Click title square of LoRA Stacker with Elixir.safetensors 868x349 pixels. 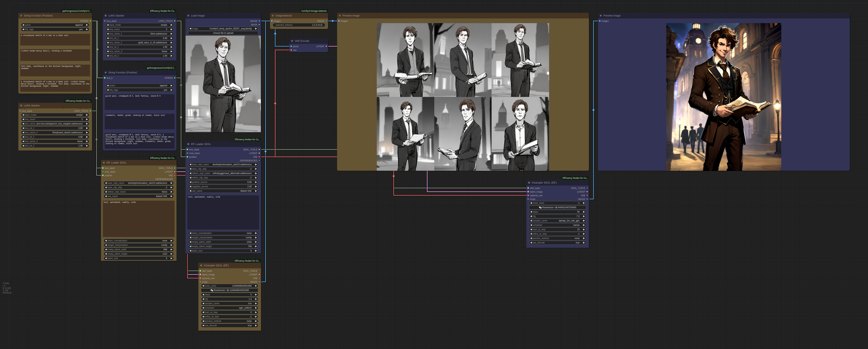105,15
